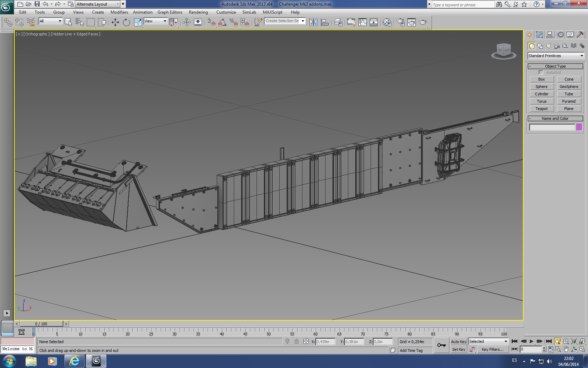This screenshot has height=368, width=588.
Task: Click the Pan View navigation icon
Action: click(x=566, y=349)
